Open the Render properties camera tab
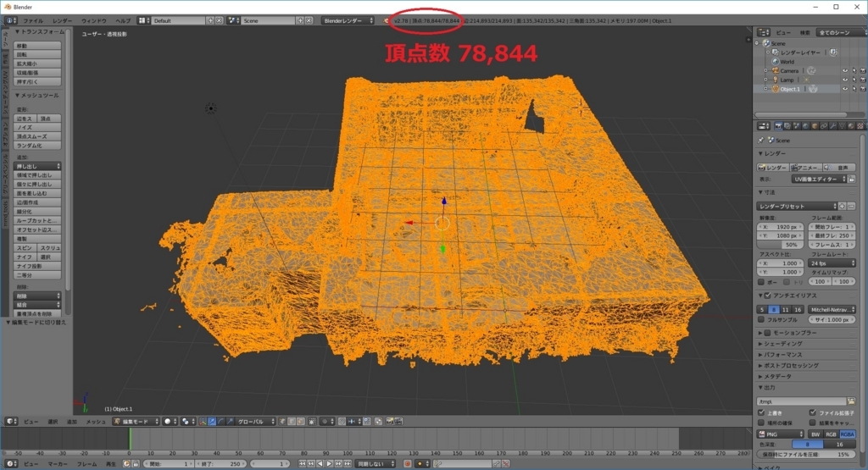 pos(778,126)
